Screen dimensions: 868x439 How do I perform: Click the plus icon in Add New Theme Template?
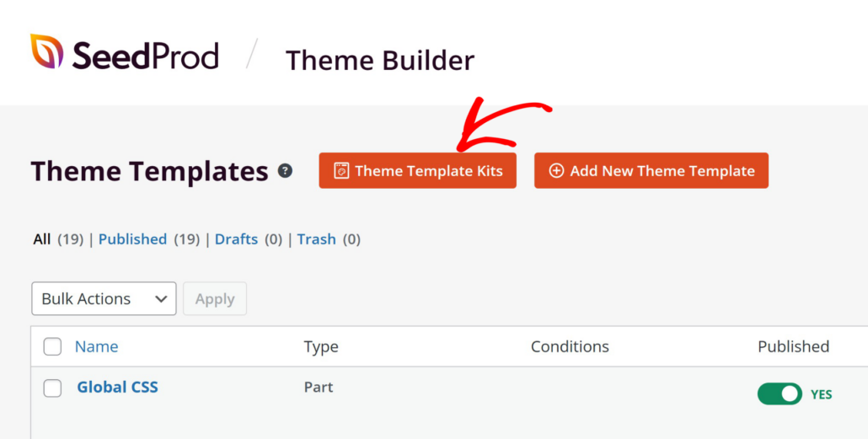tap(556, 171)
